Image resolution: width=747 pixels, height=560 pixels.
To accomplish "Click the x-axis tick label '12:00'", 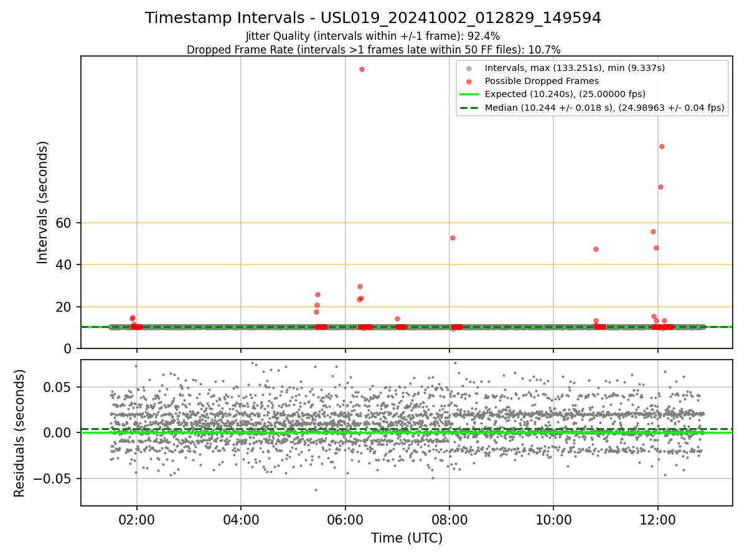I will point(658,520).
